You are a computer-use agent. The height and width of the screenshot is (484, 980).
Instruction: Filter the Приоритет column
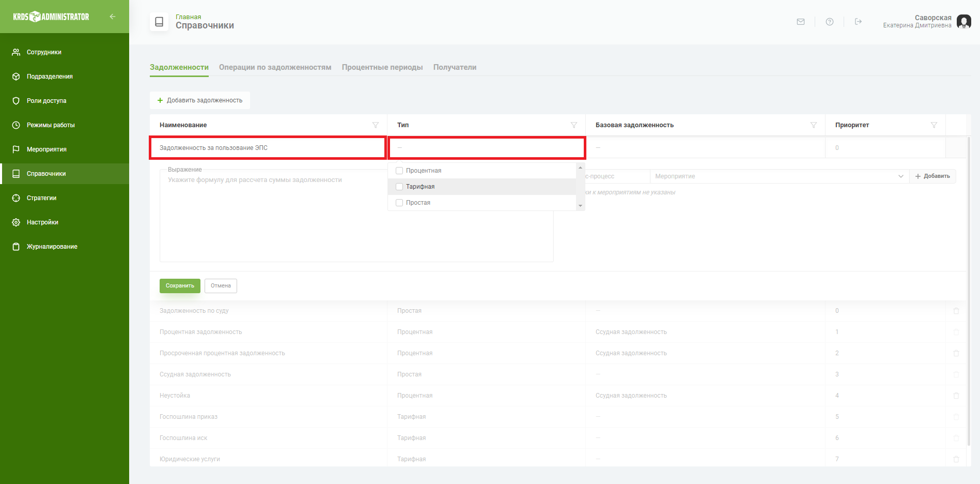934,125
